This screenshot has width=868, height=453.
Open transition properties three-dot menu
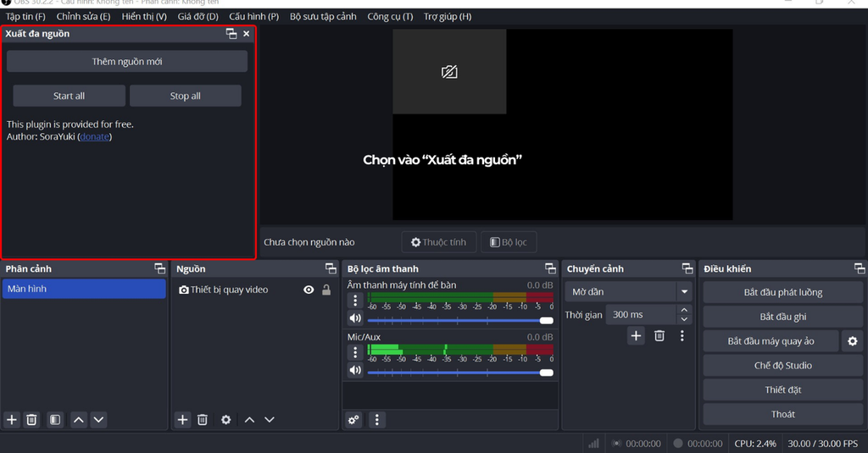[x=682, y=336]
